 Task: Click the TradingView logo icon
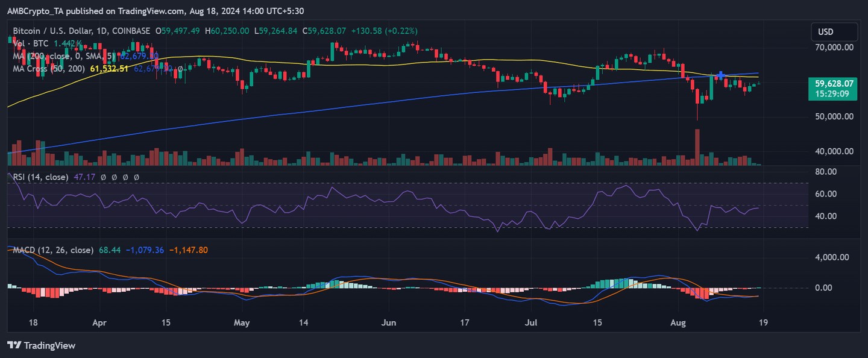[x=14, y=345]
